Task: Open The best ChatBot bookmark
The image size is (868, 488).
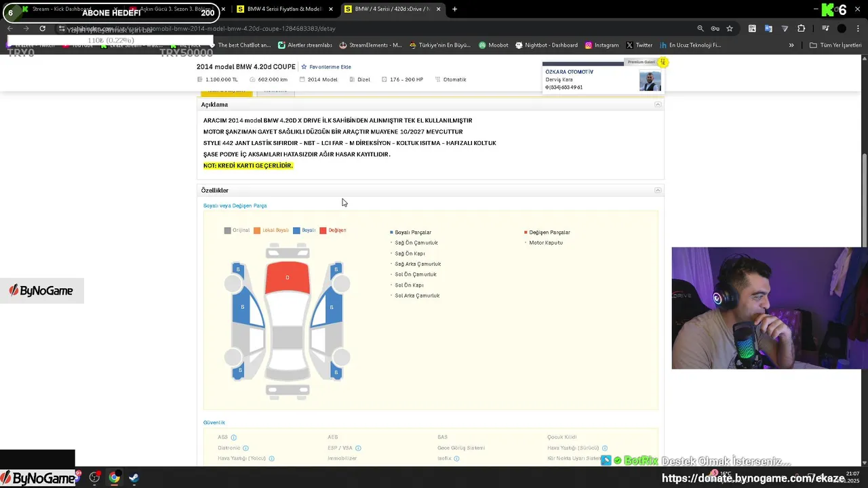Action: click(240, 45)
